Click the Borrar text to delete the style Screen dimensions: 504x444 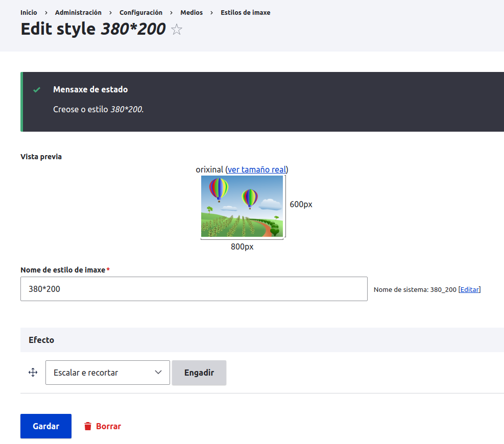click(x=108, y=426)
